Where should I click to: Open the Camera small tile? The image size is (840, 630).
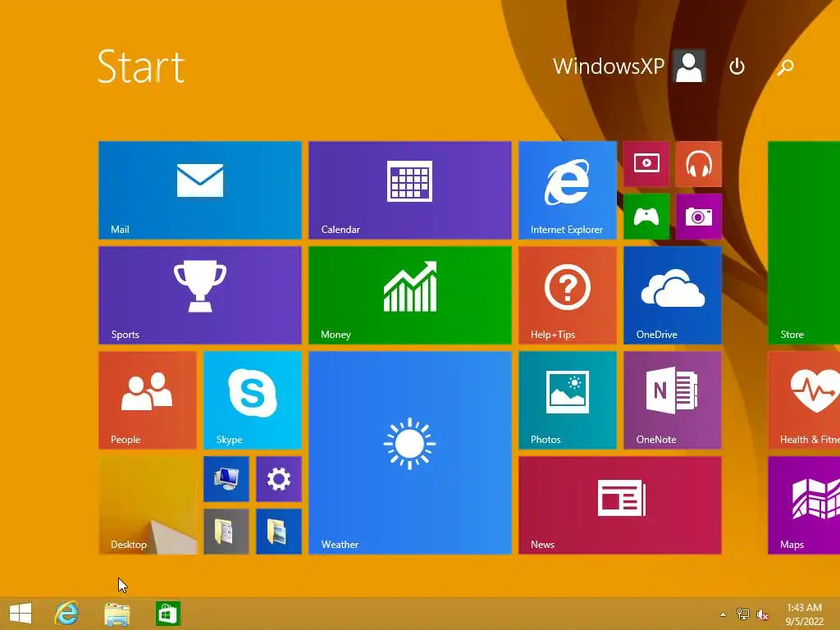click(699, 217)
